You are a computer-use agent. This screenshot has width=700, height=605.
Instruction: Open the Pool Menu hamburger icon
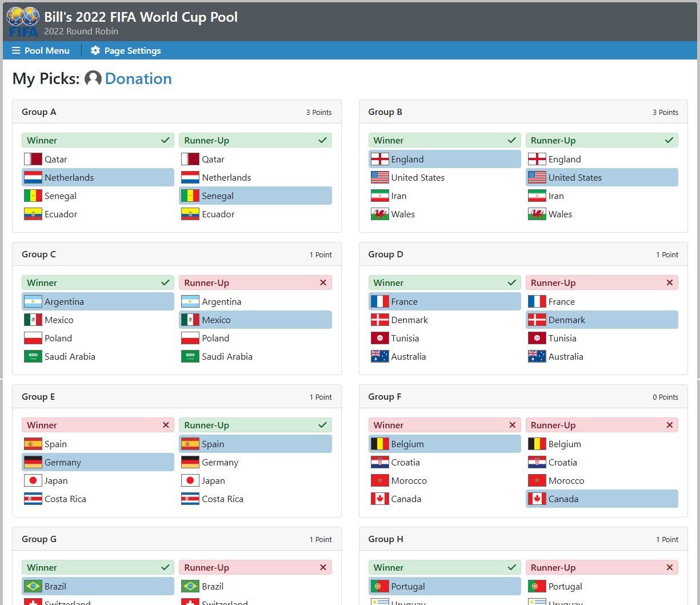[x=16, y=51]
